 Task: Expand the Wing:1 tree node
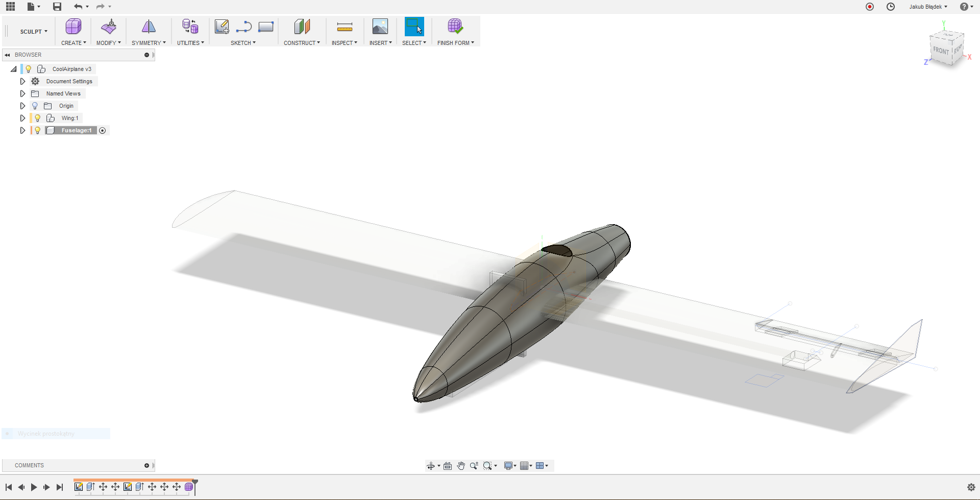pos(22,118)
